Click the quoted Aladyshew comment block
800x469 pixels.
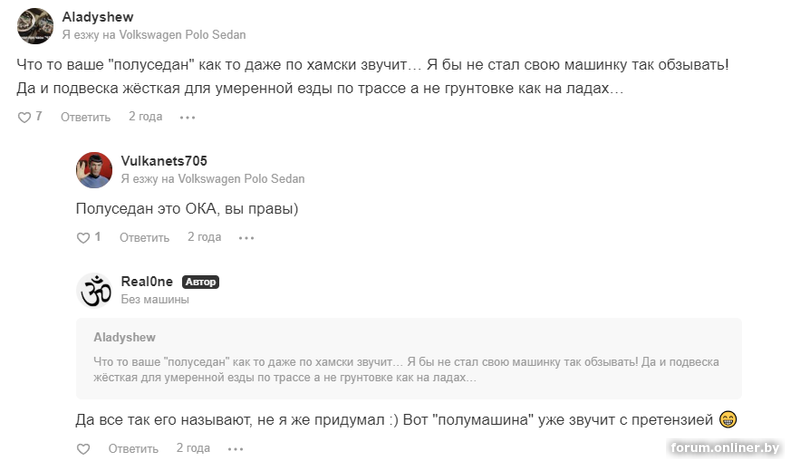[x=409, y=359]
